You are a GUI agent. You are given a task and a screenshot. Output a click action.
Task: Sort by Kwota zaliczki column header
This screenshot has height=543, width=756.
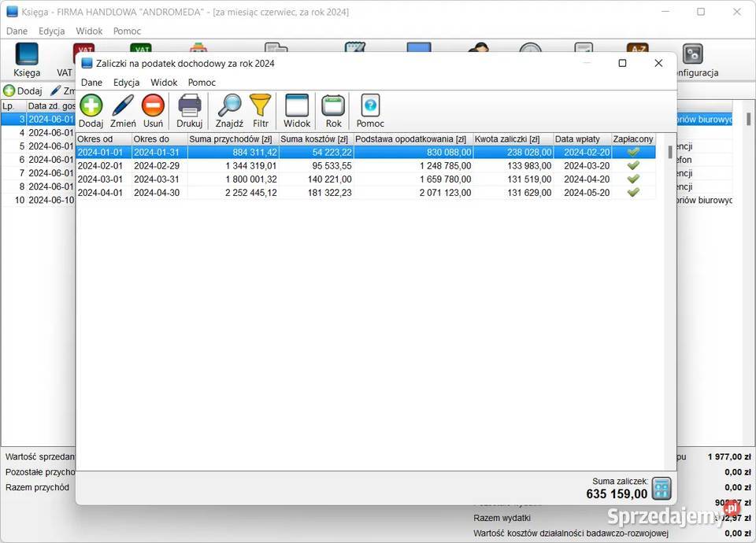pyautogui.click(x=512, y=139)
